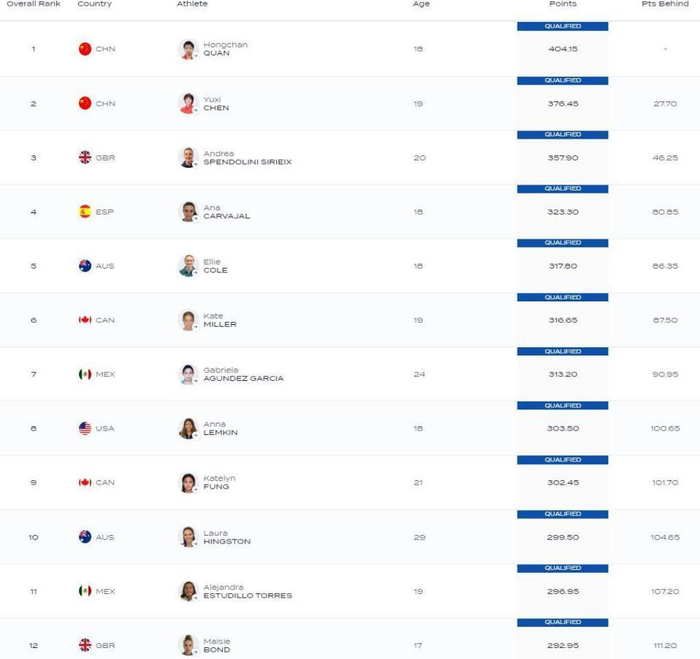Image resolution: width=700 pixels, height=659 pixels.
Task: Open Alejandra Estudillo Torres athlete name link
Action: (x=247, y=591)
